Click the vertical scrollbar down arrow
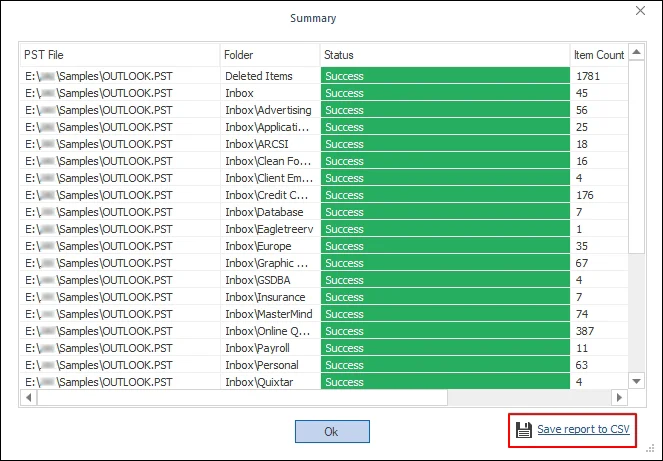663x461 pixels. [636, 381]
